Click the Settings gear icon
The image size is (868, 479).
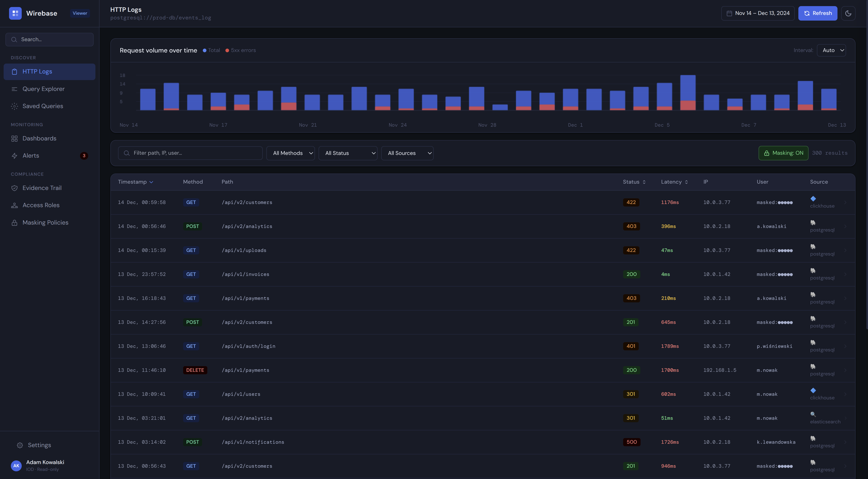(20, 445)
